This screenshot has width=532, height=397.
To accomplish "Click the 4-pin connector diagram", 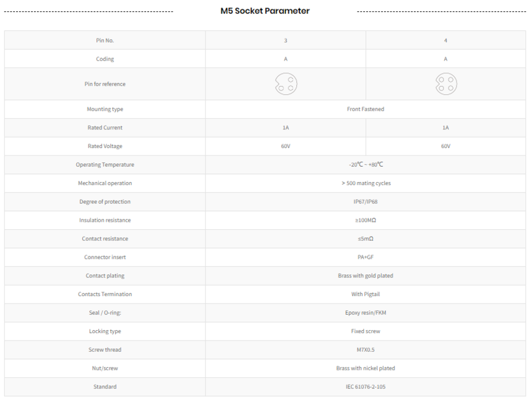I will [x=446, y=84].
